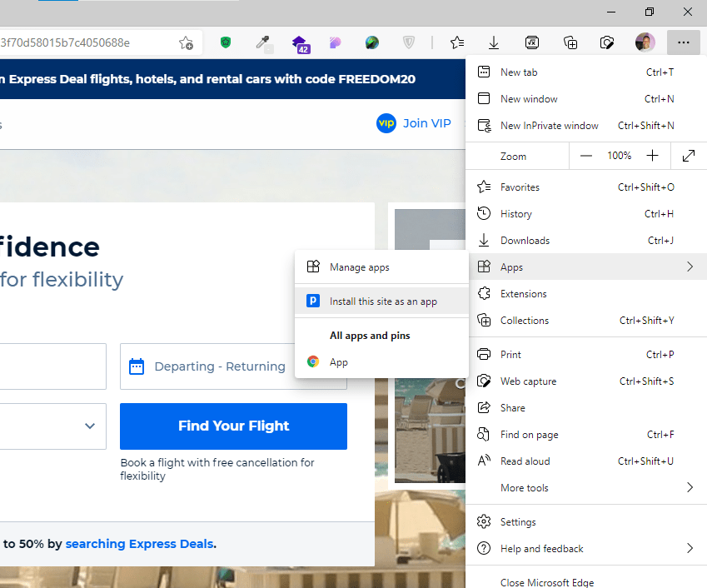This screenshot has height=588, width=707.
Task: Choose Web capture menu entry
Action: tap(586, 381)
